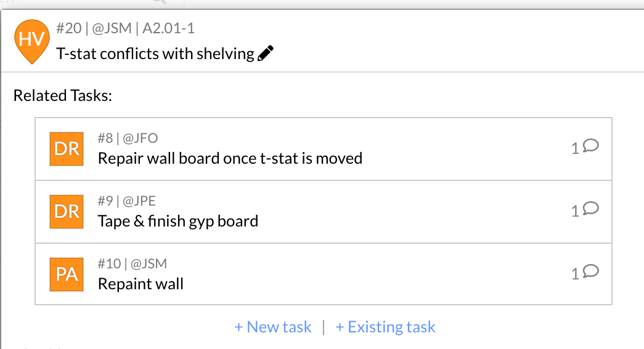Click the T-stat conflicts with shelving title

coord(155,54)
